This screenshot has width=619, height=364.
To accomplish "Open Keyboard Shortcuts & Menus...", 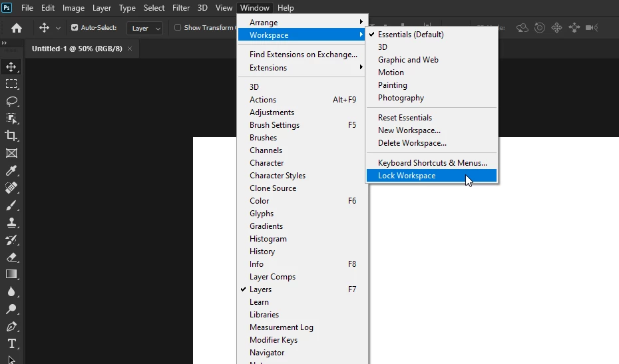I will coord(431,162).
